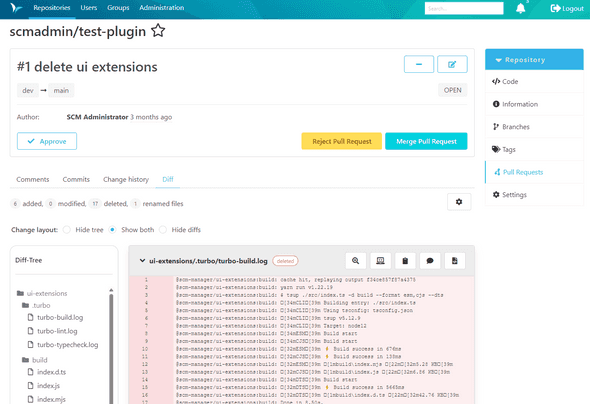Click the ui-extensions/.turbo/turbo-build.log file title
The height and width of the screenshot is (404, 590).
click(208, 261)
